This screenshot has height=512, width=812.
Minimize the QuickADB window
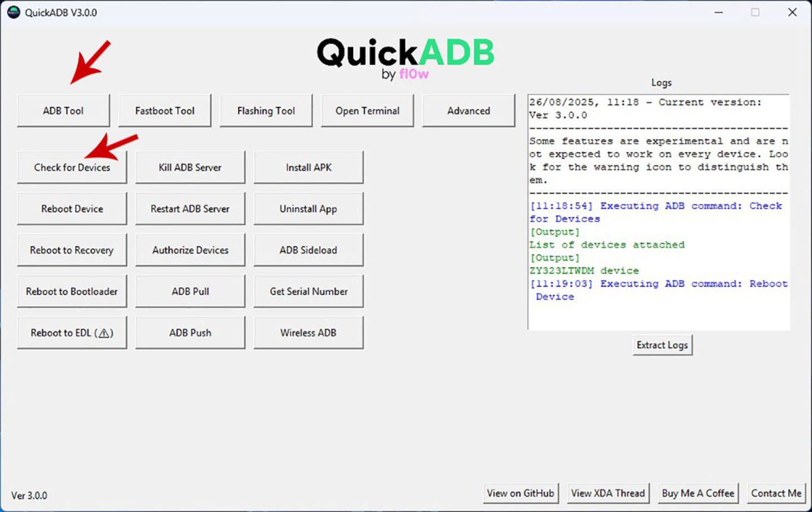(718, 12)
